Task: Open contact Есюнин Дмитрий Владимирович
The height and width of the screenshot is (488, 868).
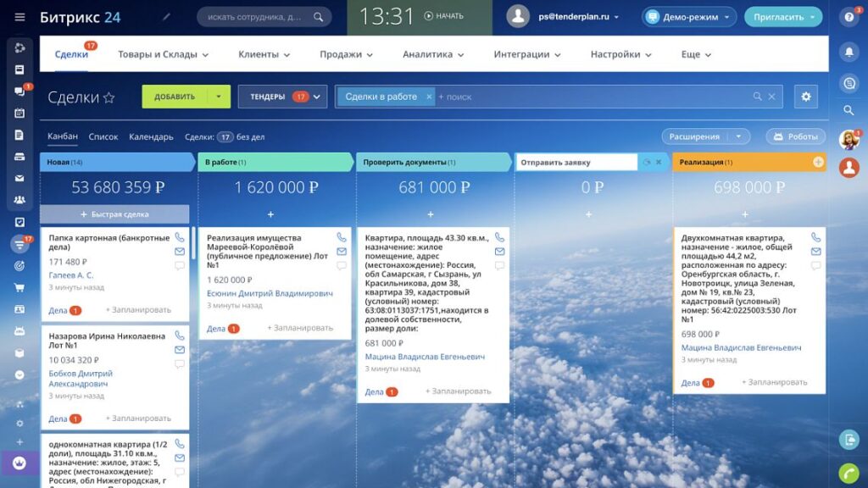Action: click(x=270, y=293)
